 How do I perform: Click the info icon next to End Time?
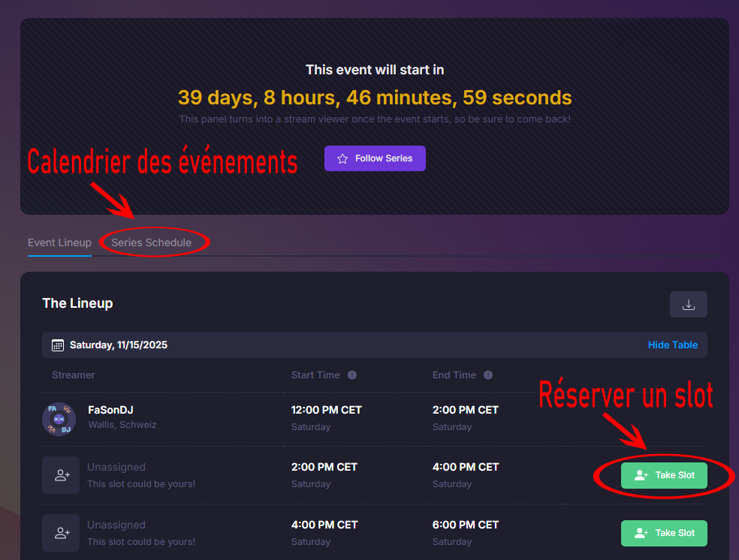coord(488,375)
